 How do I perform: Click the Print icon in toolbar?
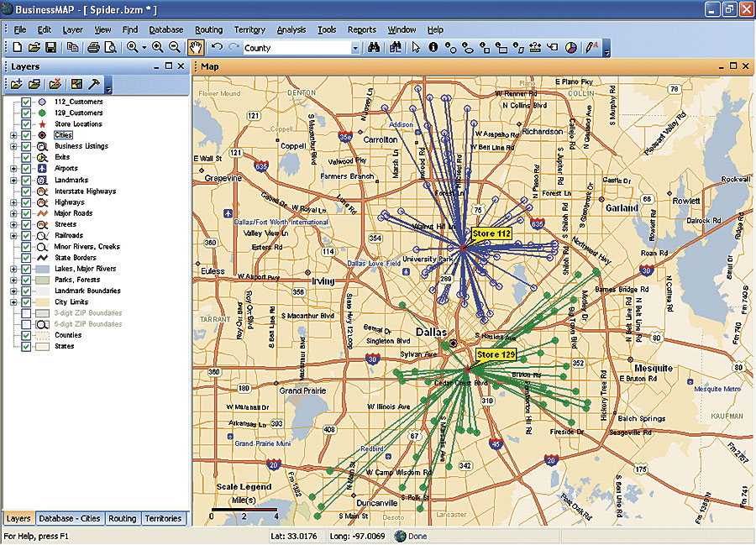[x=93, y=48]
